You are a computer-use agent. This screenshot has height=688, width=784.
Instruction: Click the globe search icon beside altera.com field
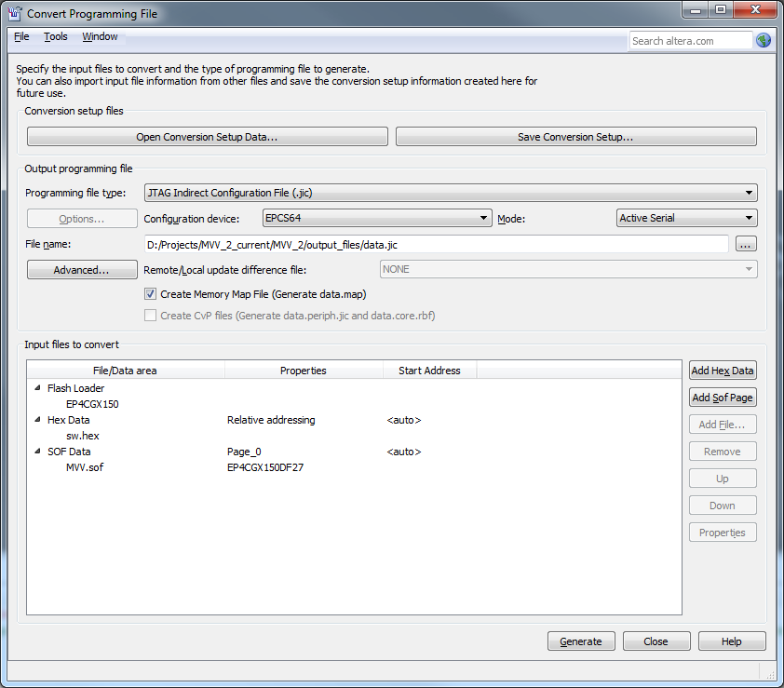point(763,41)
